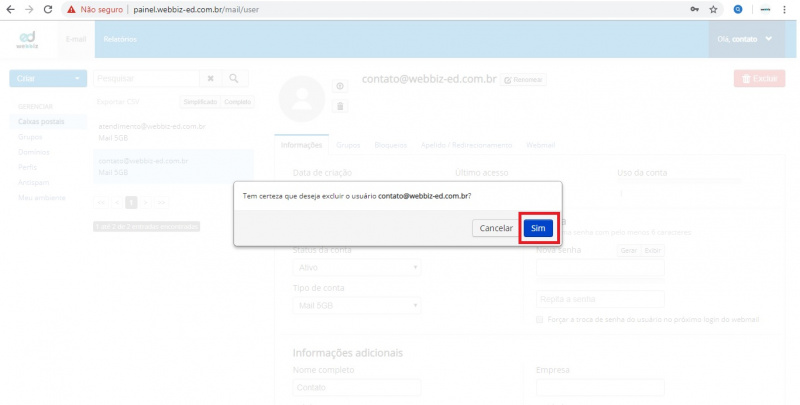This screenshot has height=405, width=800.
Task: Click the webbiz ed logo
Action: click(28, 38)
